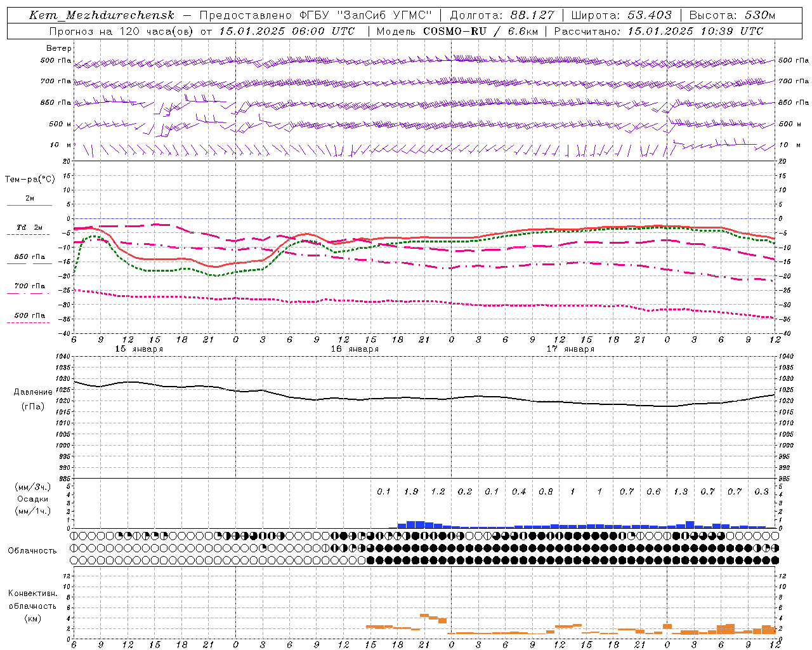Click the left 500 гПа wind level label
The image size is (812, 650).
(x=56, y=61)
